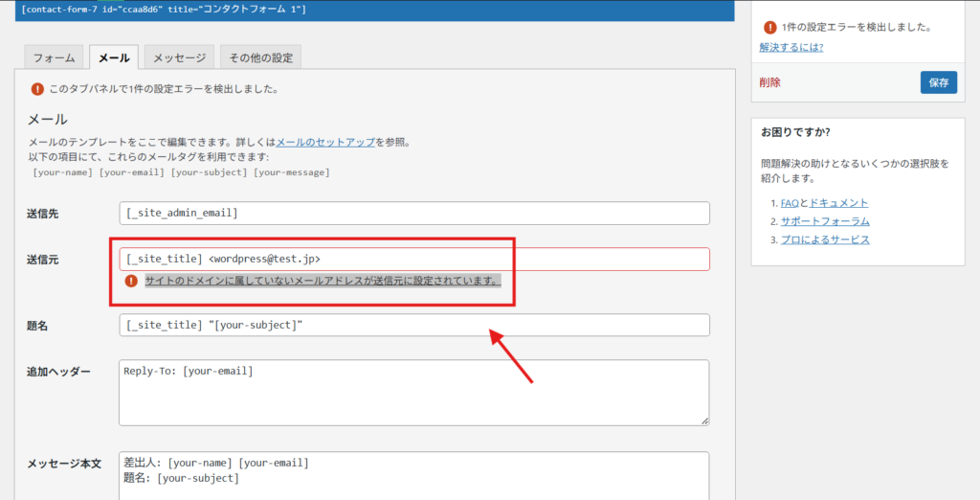Click the 1件の設定エラーを検出しました sidebar text
This screenshot has width=980, height=500.
click(x=857, y=28)
